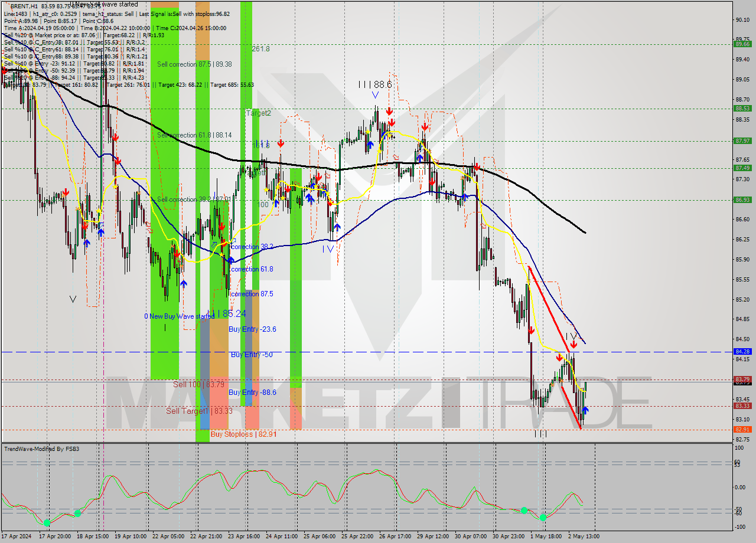The height and width of the screenshot is (543, 756).
Task: Click the blue V marker under 88.6
Action: (x=375, y=94)
